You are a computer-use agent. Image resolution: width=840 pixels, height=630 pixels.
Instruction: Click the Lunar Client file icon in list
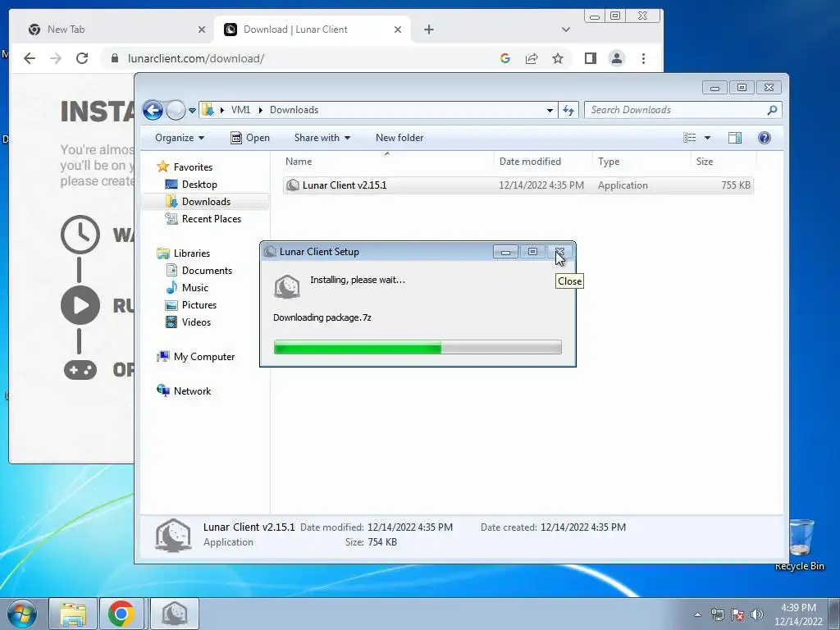click(x=293, y=185)
